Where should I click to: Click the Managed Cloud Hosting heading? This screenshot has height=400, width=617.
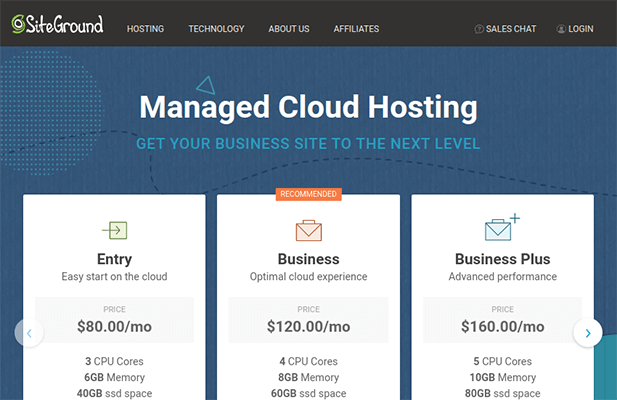(x=308, y=107)
